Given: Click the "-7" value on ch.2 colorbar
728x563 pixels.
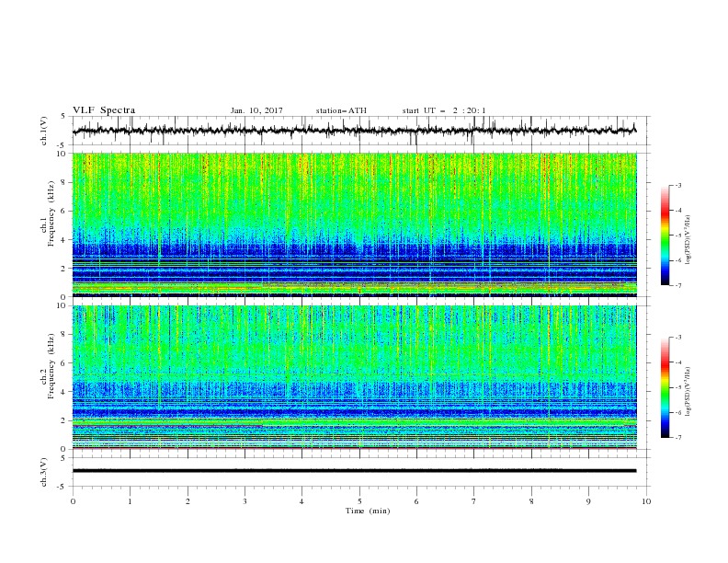Looking at the screenshot, I should click(677, 438).
